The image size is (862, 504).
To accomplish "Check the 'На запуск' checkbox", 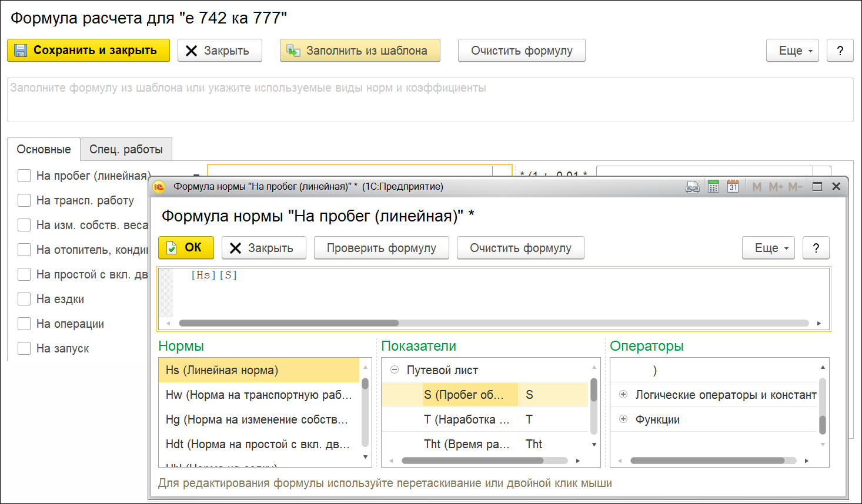I will (x=24, y=348).
